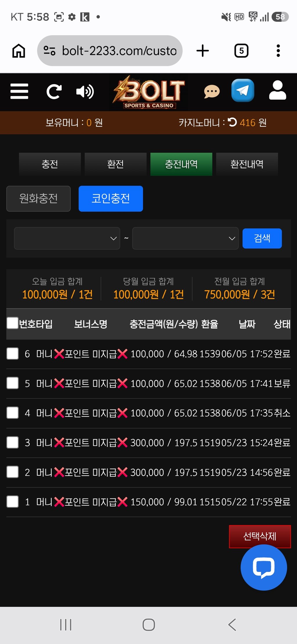Image resolution: width=297 pixels, height=644 pixels.
Task: Click the 검색 search button
Action: pyautogui.click(x=262, y=238)
